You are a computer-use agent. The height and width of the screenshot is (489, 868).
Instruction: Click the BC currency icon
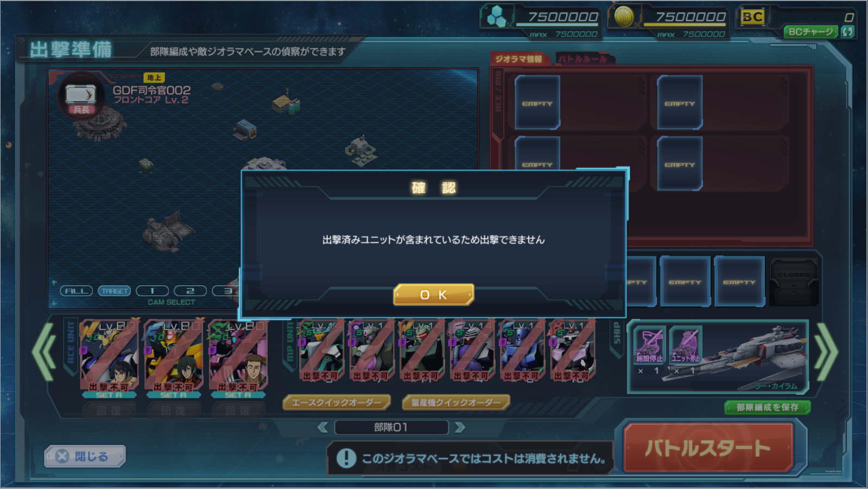pos(752,17)
